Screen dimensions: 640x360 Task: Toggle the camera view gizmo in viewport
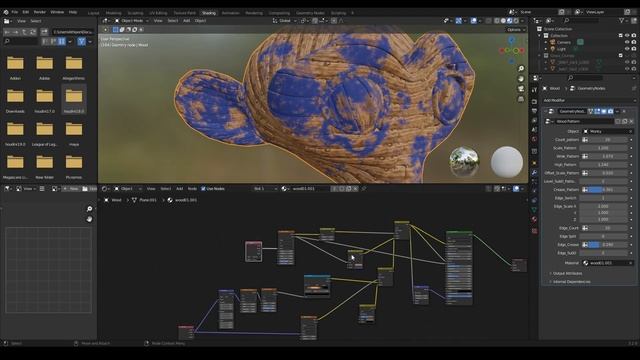click(521, 89)
